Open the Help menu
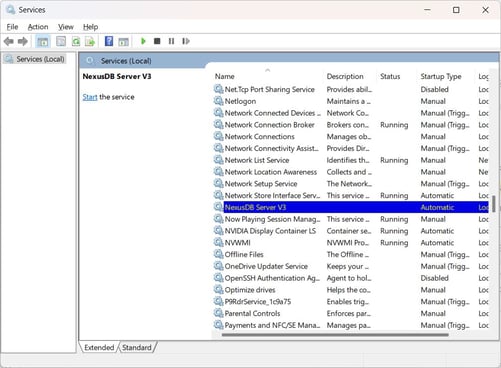This screenshot has height=368, width=501. [90, 27]
